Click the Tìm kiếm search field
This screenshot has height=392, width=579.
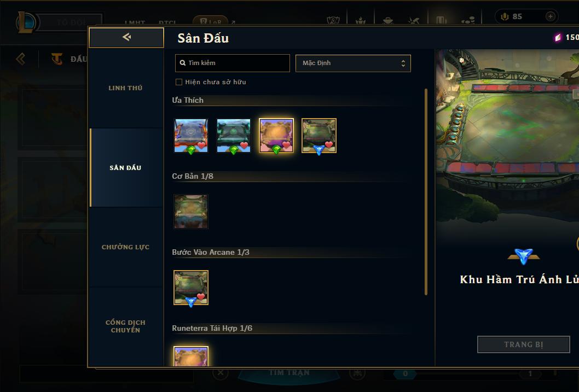(x=232, y=63)
